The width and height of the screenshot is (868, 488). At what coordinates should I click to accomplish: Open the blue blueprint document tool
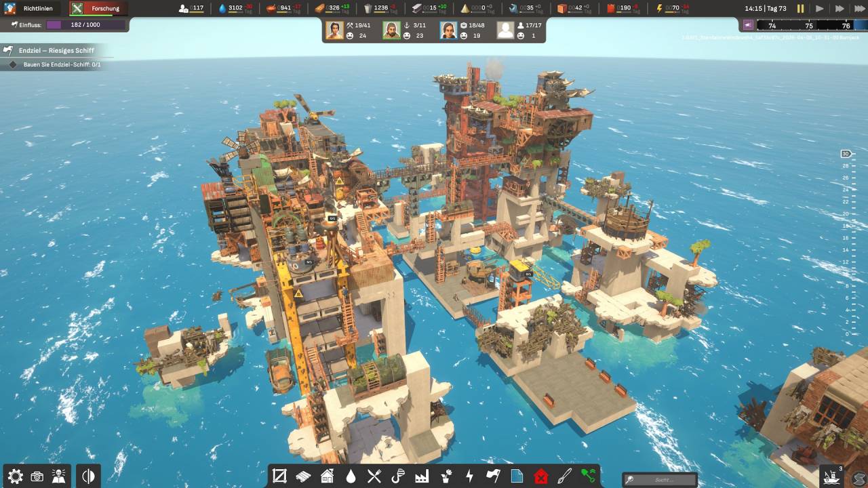click(517, 476)
